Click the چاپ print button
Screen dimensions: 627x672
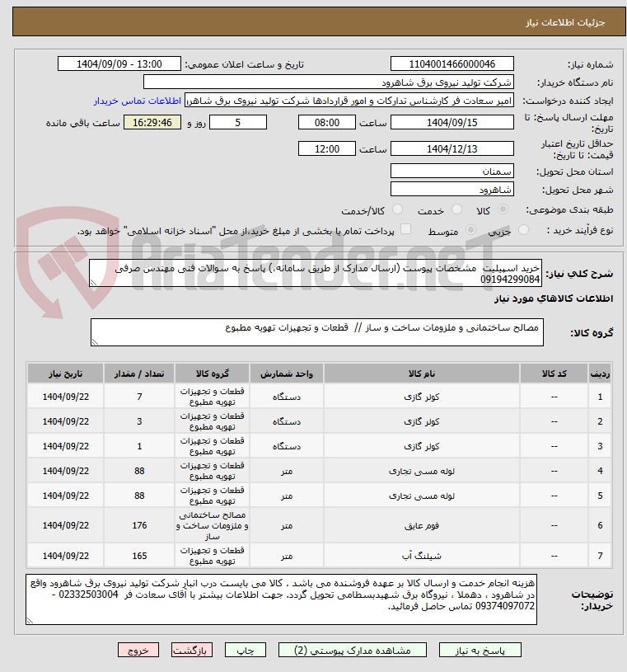(x=245, y=650)
